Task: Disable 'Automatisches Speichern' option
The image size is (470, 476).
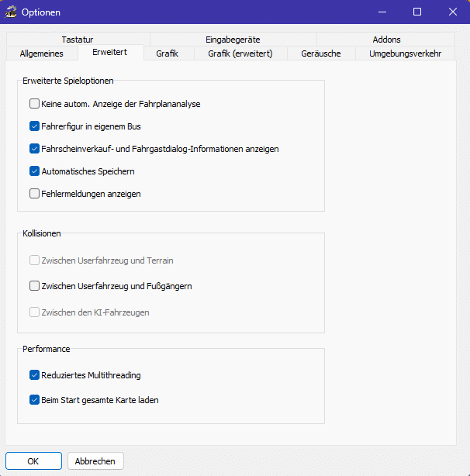Action: (x=34, y=171)
